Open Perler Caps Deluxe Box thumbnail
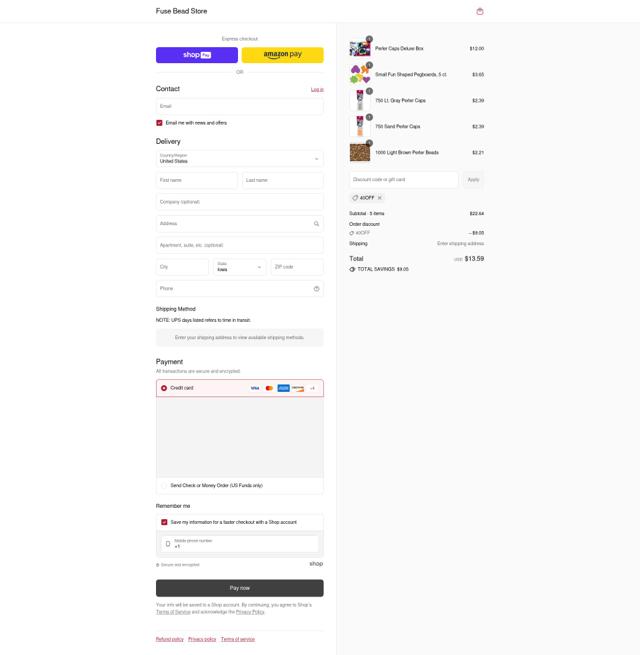Screen dimensions: 640x655 (360, 49)
